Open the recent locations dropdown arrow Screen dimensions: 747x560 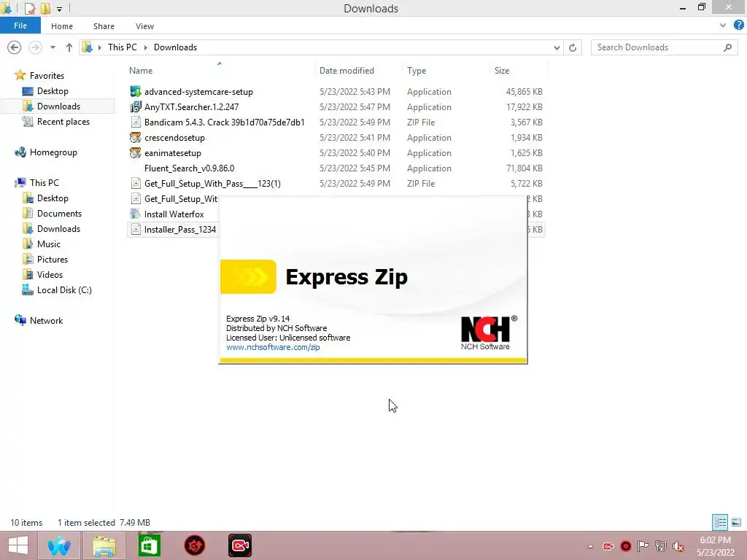point(53,47)
